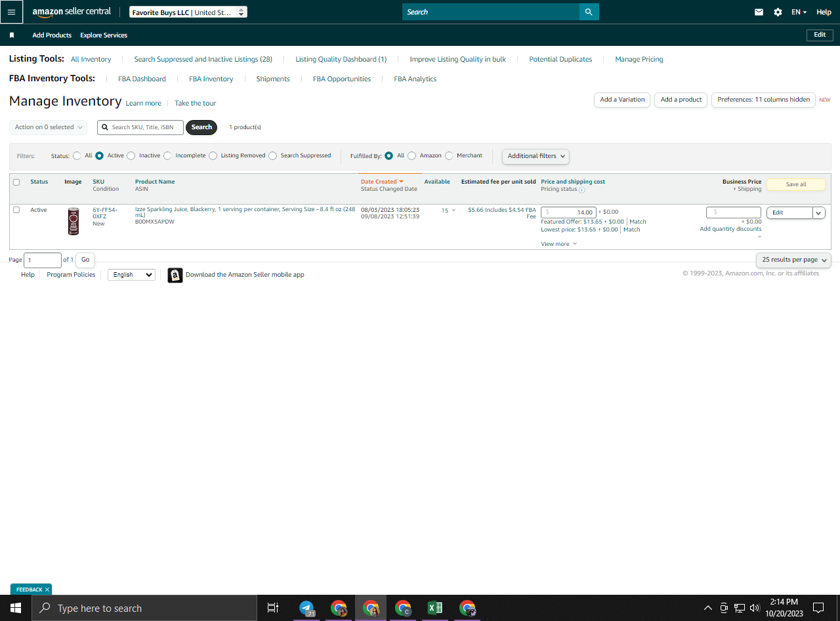Click the Add a Variation button
This screenshot has height=621, width=840.
point(622,100)
